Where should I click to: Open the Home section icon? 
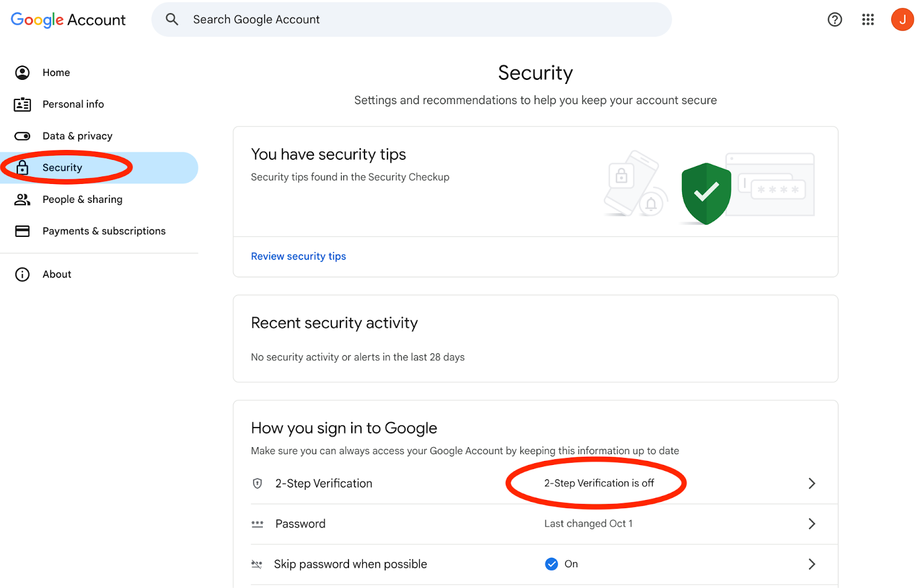22,72
